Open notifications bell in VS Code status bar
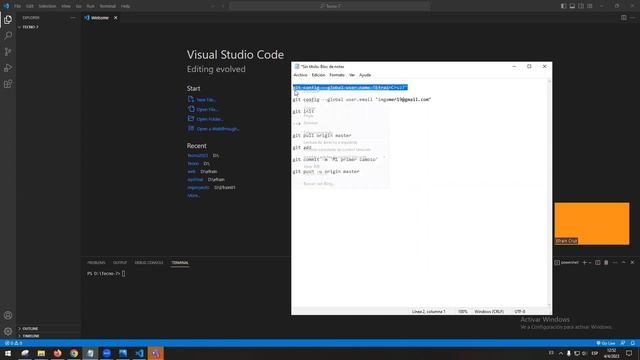Image resolution: width=640 pixels, height=360 pixels. coord(633,343)
